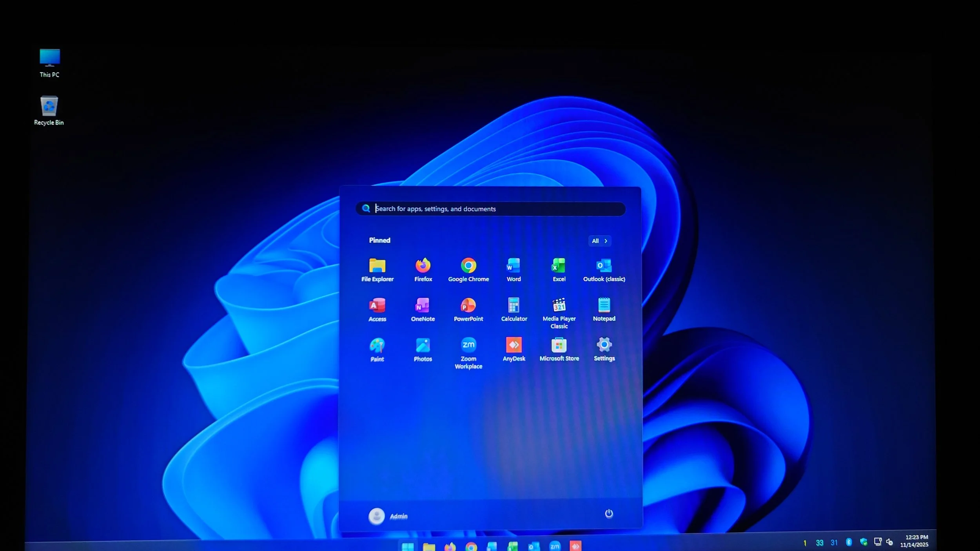Image resolution: width=980 pixels, height=551 pixels.
Task: Open the power options menu
Action: 608,513
